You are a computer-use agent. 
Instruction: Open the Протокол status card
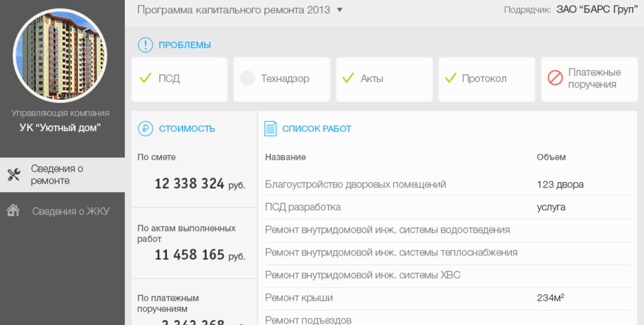pyautogui.click(x=487, y=79)
